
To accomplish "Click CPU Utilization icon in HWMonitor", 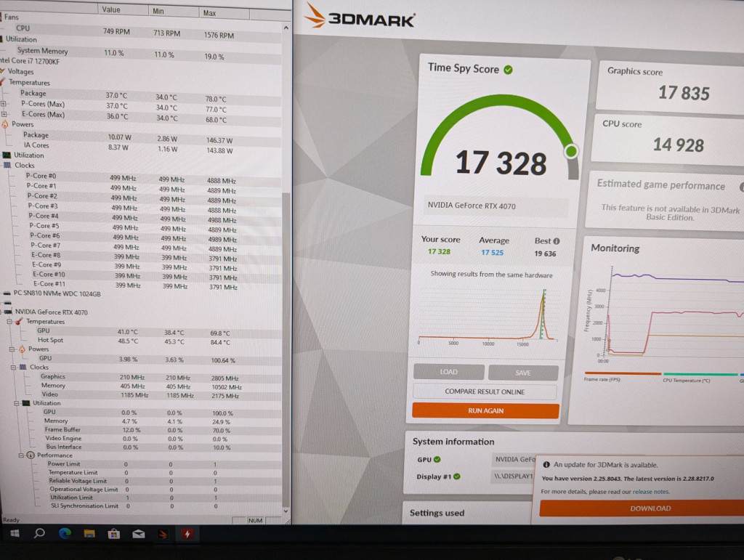I will pyautogui.click(x=7, y=155).
